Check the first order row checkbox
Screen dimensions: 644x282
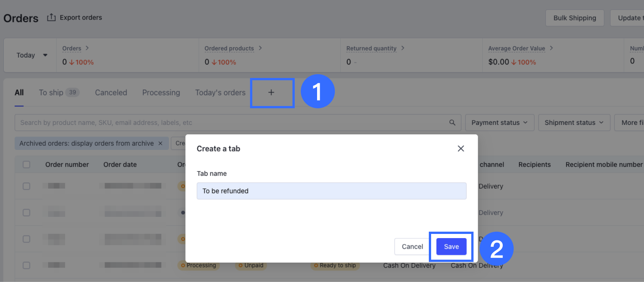[27, 186]
